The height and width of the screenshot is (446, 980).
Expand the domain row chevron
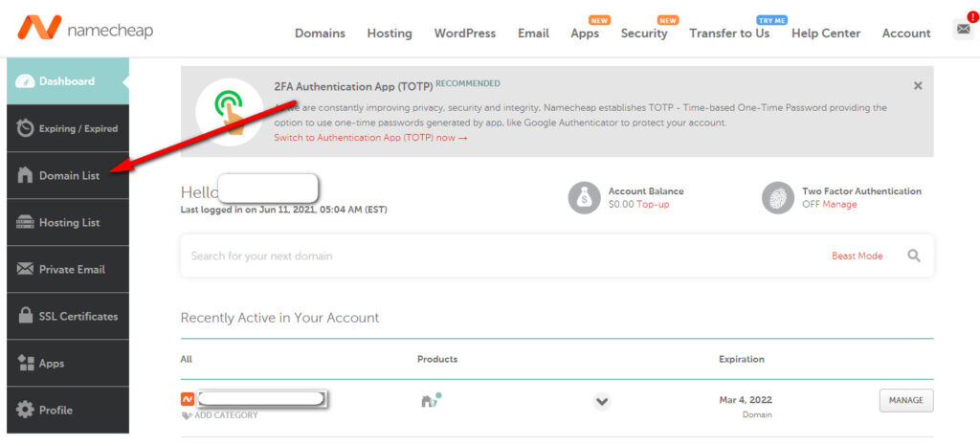[602, 401]
